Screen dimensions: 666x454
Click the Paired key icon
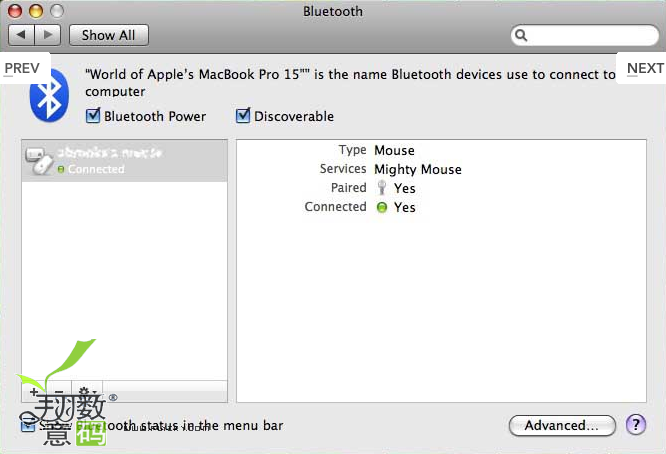coord(381,187)
